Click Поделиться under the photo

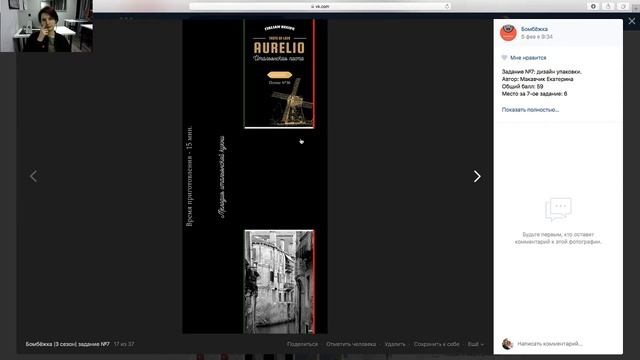tap(302, 344)
